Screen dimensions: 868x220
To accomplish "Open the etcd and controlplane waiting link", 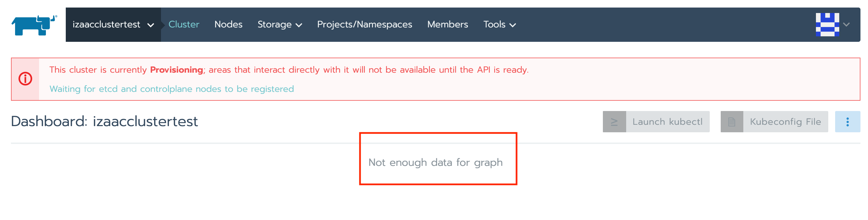I will [172, 88].
